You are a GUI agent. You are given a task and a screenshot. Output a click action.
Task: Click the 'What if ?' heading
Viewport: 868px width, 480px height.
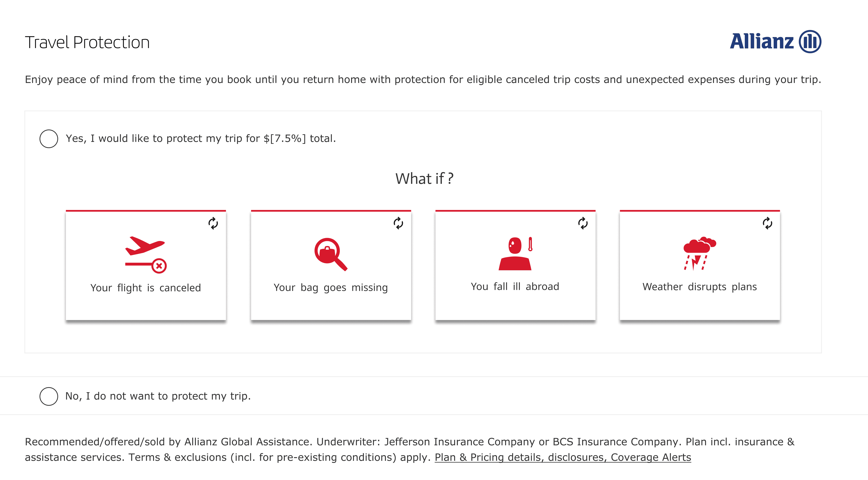point(424,179)
